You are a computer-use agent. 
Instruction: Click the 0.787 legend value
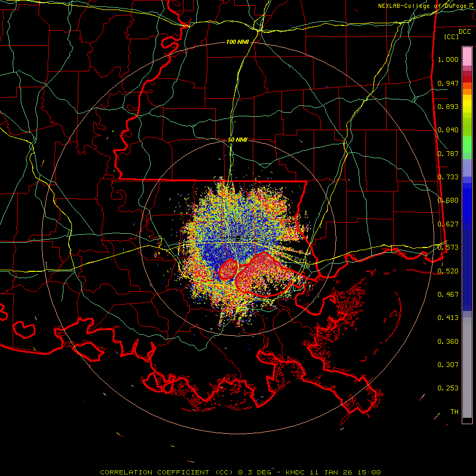click(448, 153)
